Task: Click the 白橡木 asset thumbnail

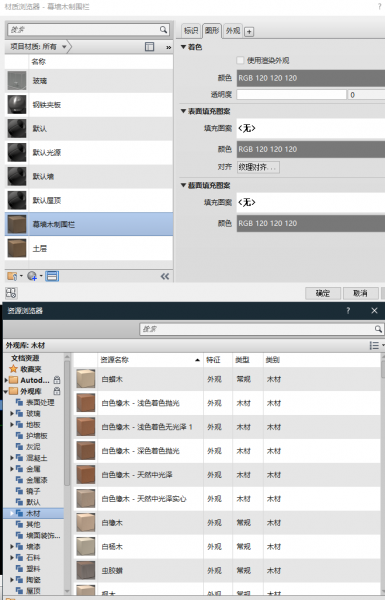Action: point(85,522)
